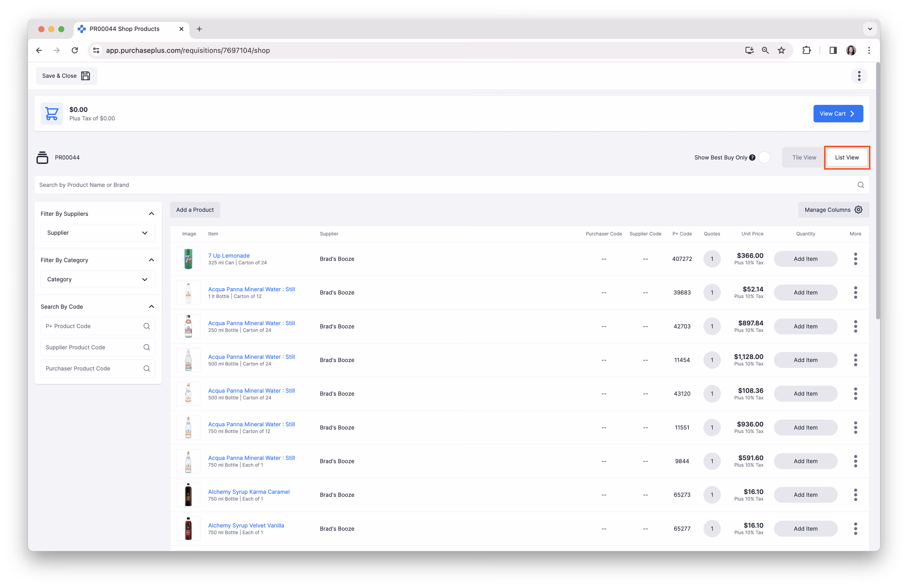Open Chrome three-dot menu
Image resolution: width=908 pixels, height=588 pixels.
(x=869, y=50)
